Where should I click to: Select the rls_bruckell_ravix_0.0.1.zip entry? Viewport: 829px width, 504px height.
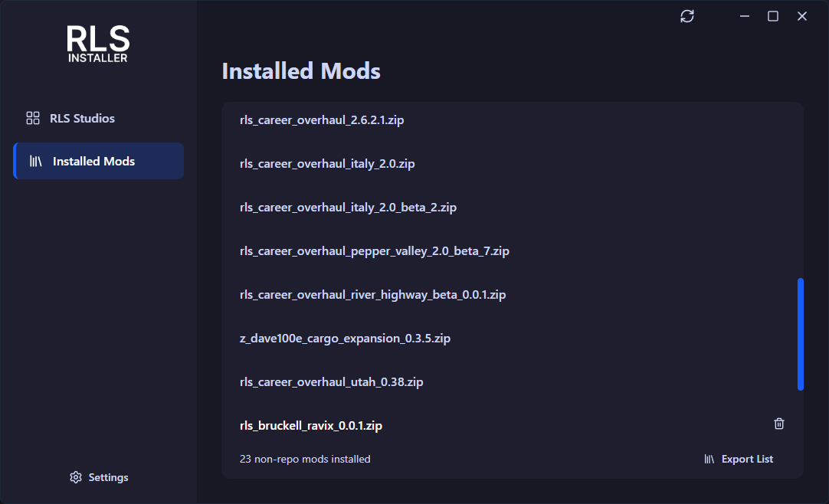(x=311, y=425)
